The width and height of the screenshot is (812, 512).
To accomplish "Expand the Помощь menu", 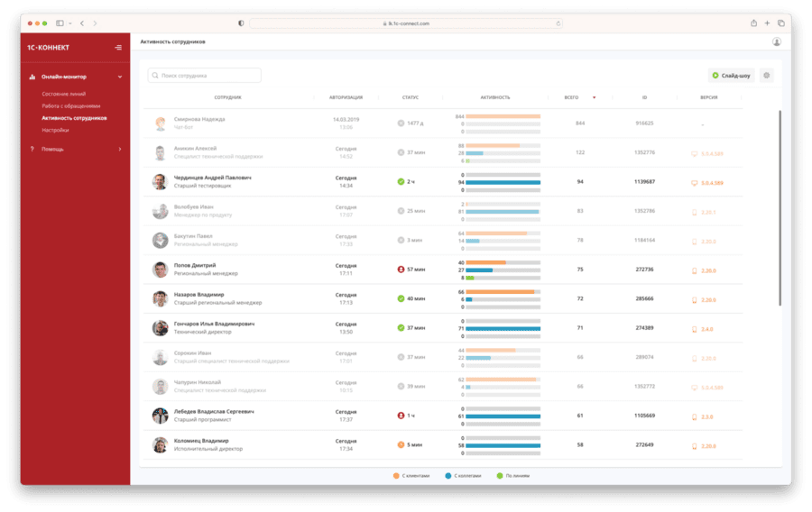I will coord(120,150).
